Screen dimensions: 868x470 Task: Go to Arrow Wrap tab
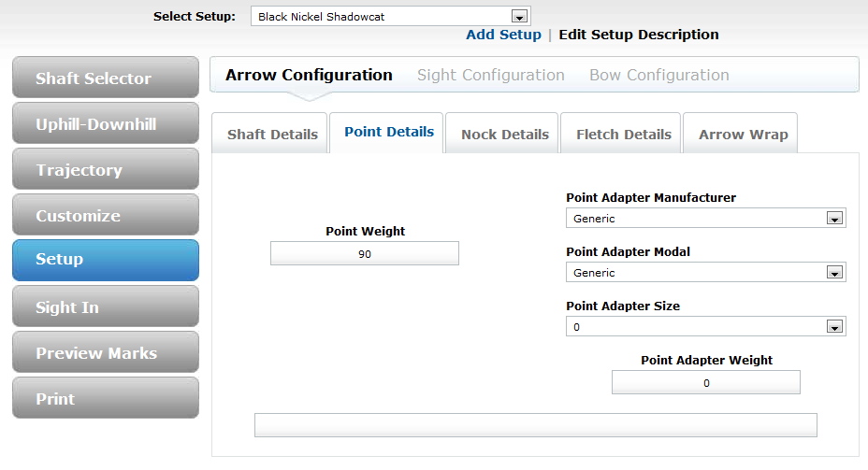click(743, 135)
